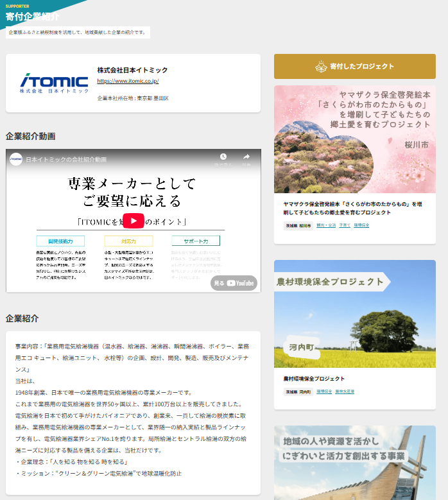The height and width of the screenshot is (500, 448).
Task: Open the www.itomic.co.jp link
Action: point(128,82)
